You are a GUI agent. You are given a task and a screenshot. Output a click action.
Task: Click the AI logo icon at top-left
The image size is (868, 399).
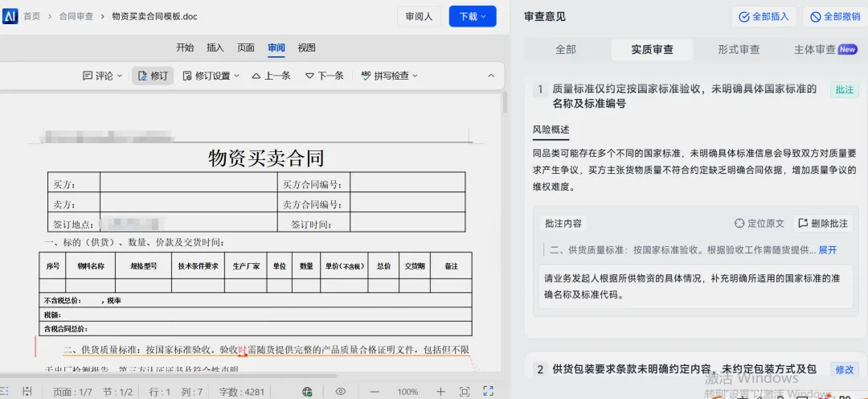point(10,16)
